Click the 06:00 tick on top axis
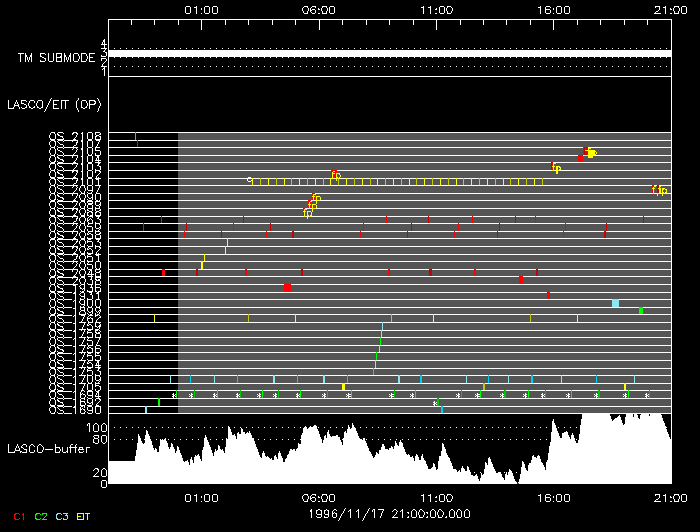700x532 pixels. [x=319, y=8]
